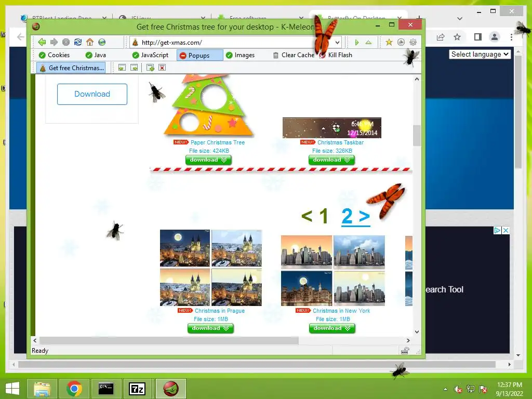Toggle Popups blocking in K-Meleon
This screenshot has width=532, height=399.
point(200,55)
